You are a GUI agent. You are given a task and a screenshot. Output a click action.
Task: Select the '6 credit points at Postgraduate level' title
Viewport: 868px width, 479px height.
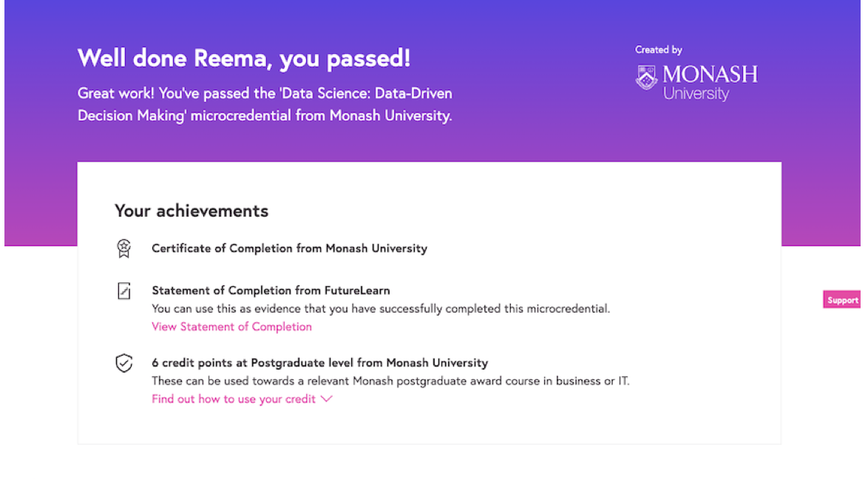click(x=319, y=363)
